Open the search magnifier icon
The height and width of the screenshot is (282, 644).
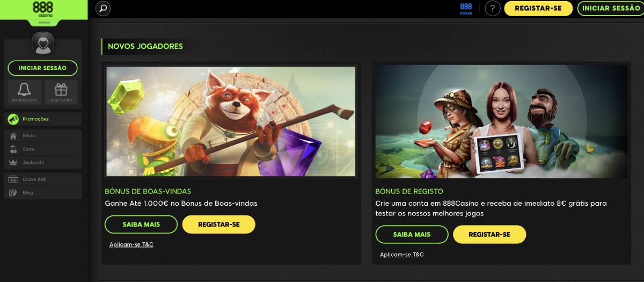pos(103,8)
